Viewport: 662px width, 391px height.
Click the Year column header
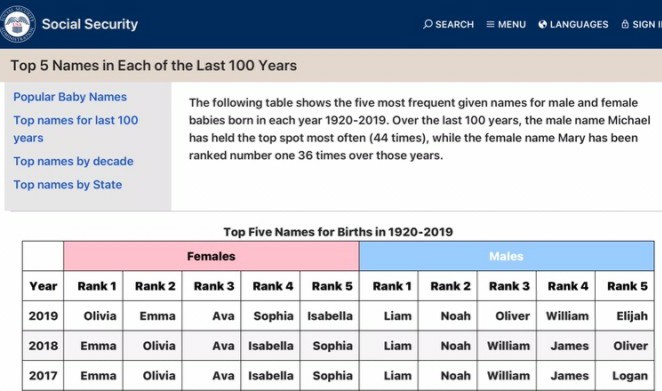coord(43,286)
